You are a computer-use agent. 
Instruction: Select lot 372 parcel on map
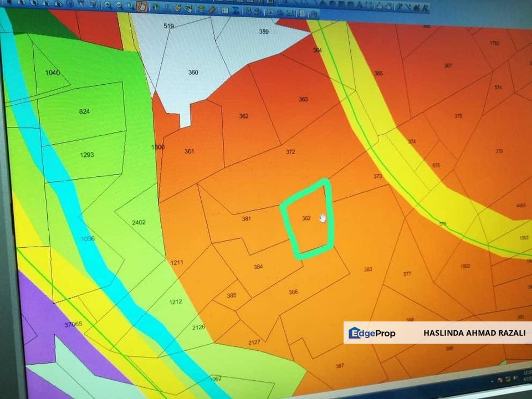290,152
